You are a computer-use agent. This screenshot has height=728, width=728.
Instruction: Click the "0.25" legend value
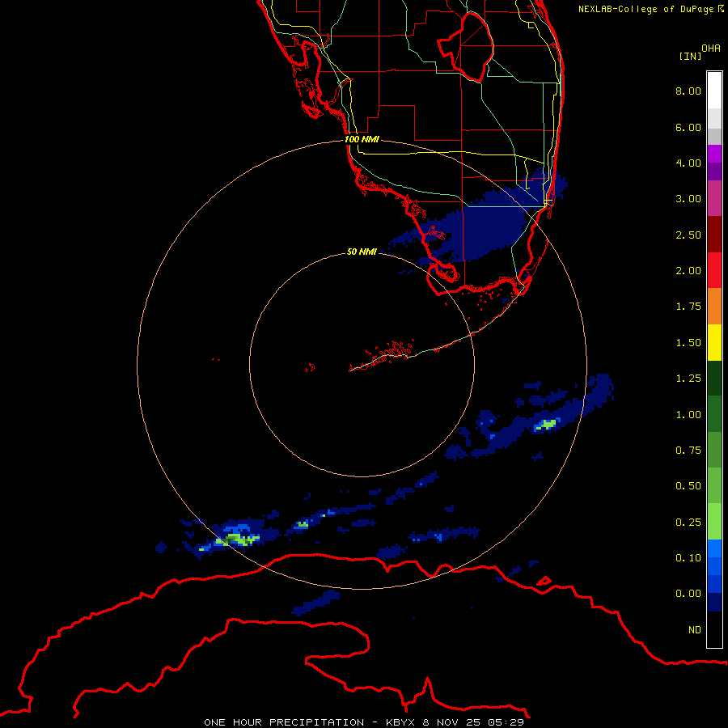click(x=688, y=523)
